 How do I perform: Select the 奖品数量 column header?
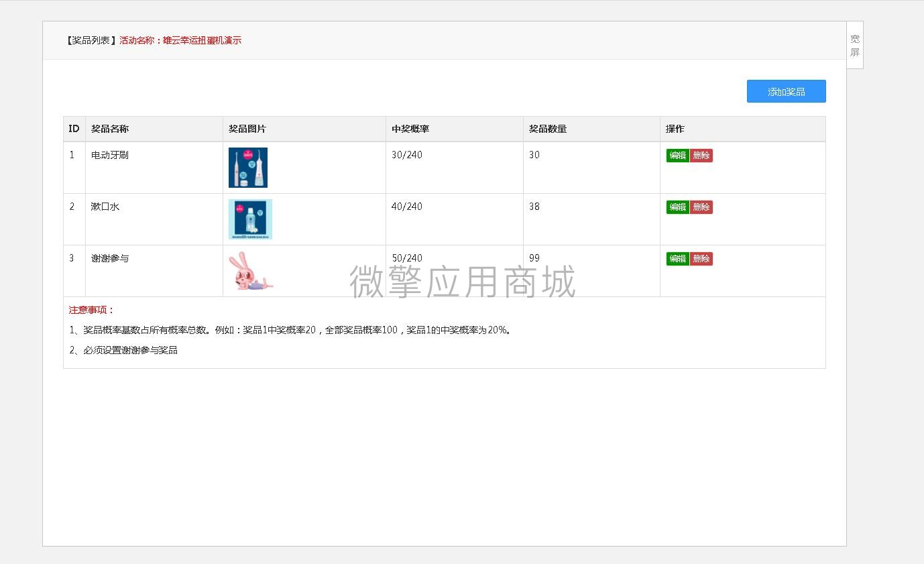click(x=547, y=129)
